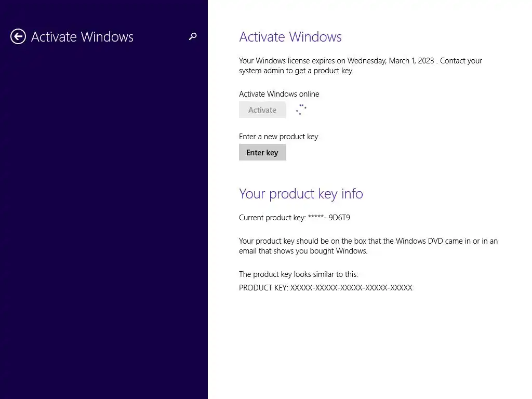Click the Enter key button
The width and height of the screenshot is (532, 399).
coord(262,152)
